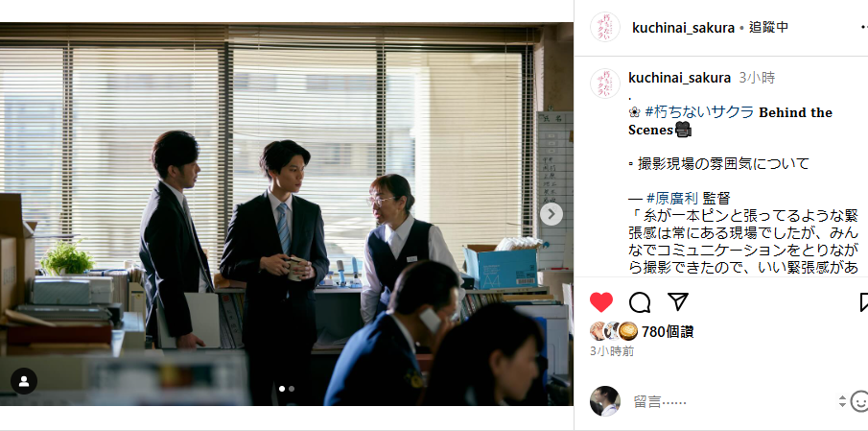Click the 留言 comment input field

point(731,401)
